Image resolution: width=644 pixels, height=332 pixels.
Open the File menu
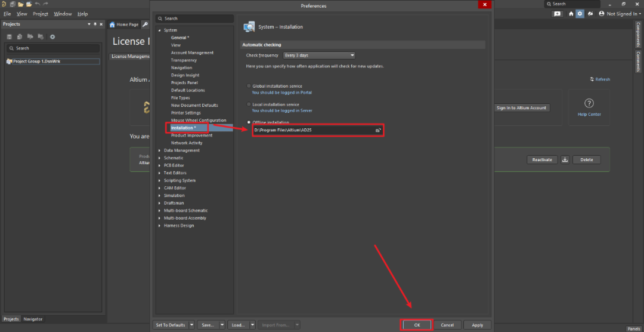point(7,14)
